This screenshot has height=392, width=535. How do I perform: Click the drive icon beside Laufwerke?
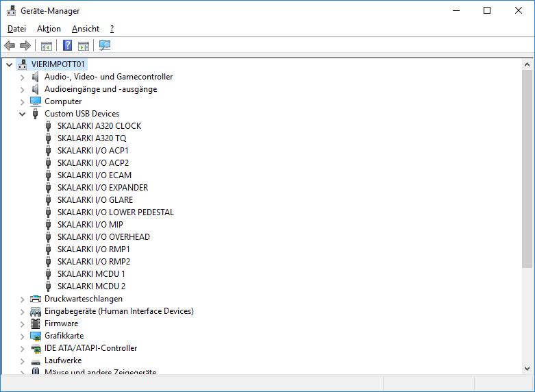(x=36, y=361)
